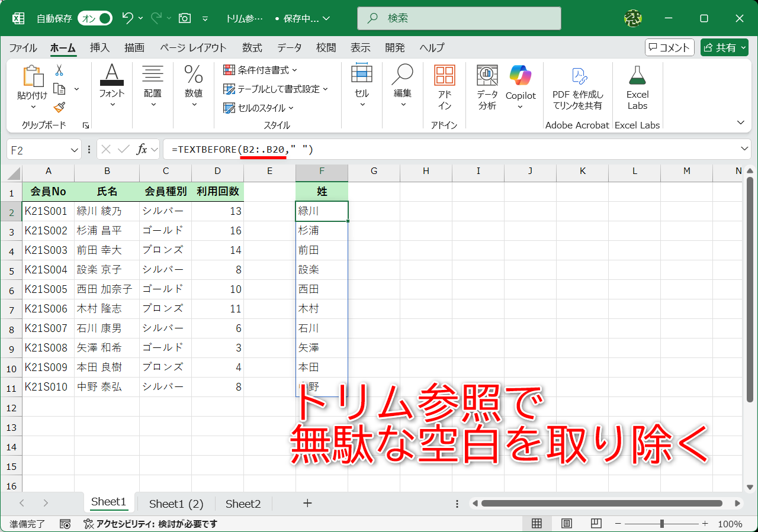
Task: Open the コメント (Comments) pane
Action: pyautogui.click(x=669, y=47)
